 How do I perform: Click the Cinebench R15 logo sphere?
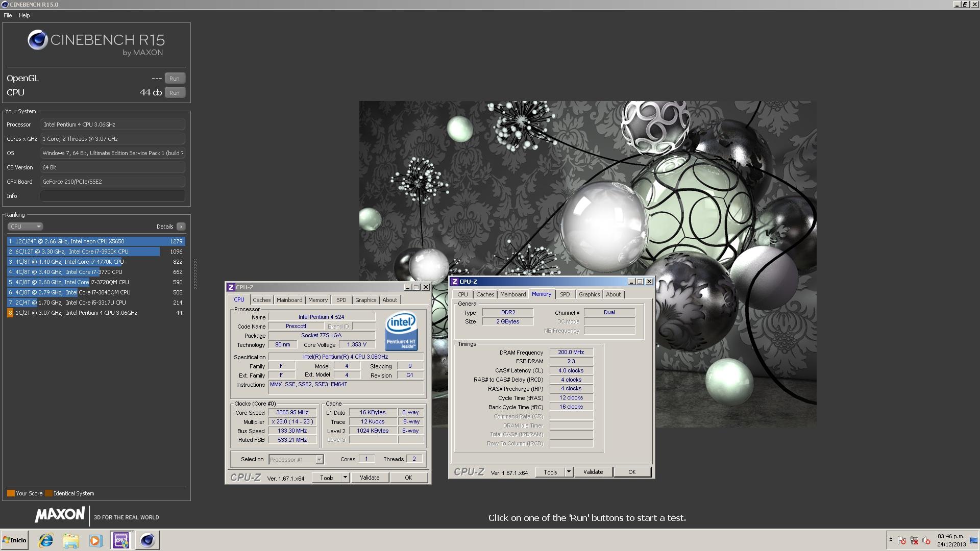[37, 40]
